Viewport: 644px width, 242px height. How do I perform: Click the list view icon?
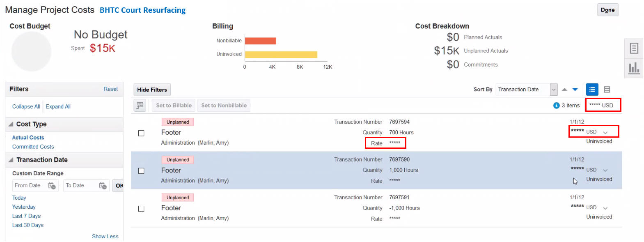click(592, 90)
